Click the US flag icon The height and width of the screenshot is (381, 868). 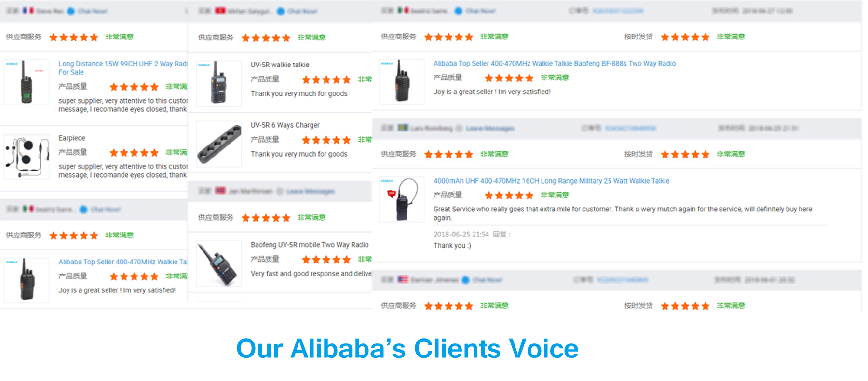click(403, 279)
